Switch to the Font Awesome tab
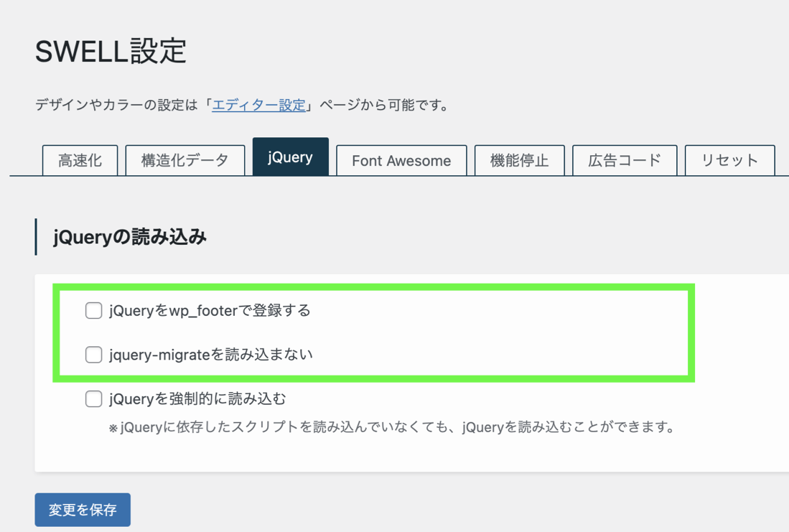Image resolution: width=789 pixels, height=532 pixels. pyautogui.click(x=401, y=160)
